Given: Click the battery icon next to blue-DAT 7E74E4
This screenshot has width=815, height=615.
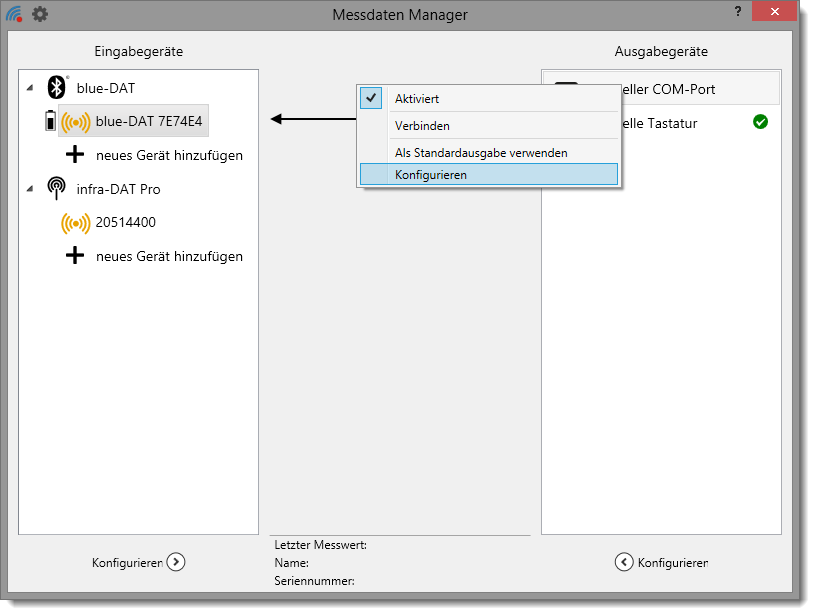Looking at the screenshot, I should point(50,122).
